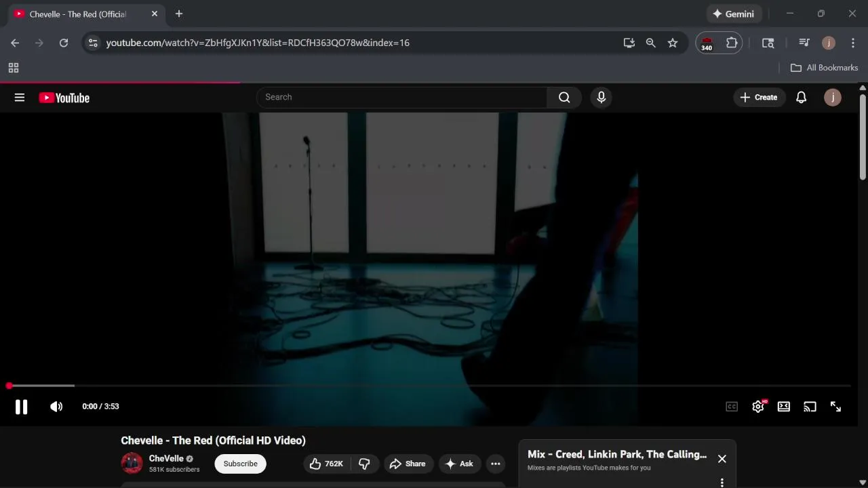The width and height of the screenshot is (868, 488).
Task: Open the extension showing 340 badge
Action: (707, 43)
